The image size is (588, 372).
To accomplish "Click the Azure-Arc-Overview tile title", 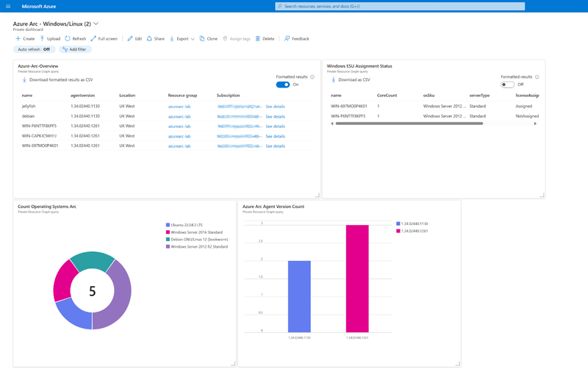I will (38, 66).
